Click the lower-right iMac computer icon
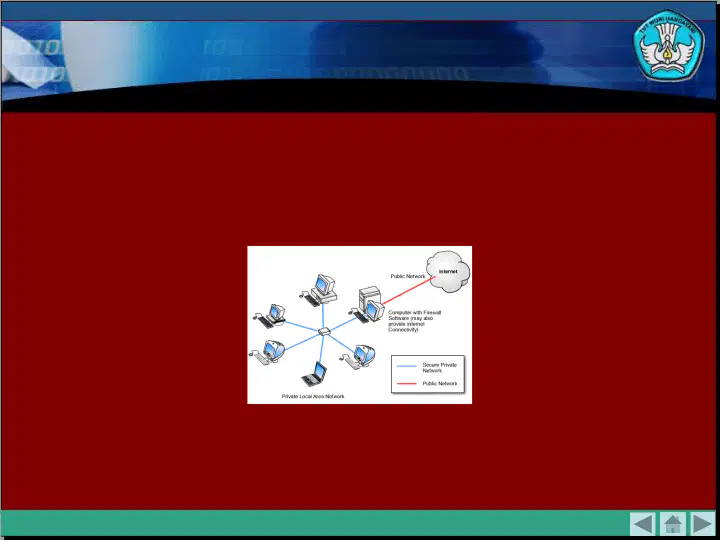The width and height of the screenshot is (720, 540). (358, 357)
